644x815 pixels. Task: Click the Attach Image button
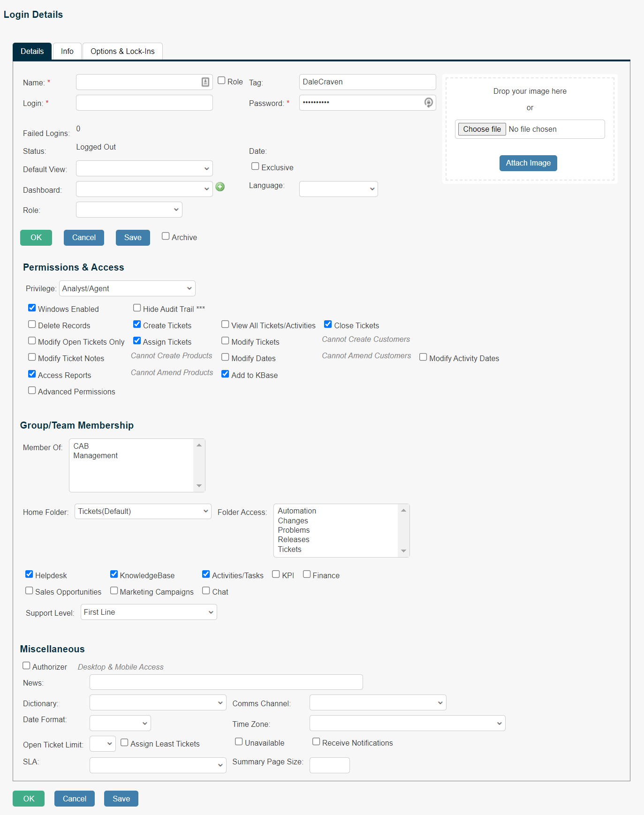528,163
